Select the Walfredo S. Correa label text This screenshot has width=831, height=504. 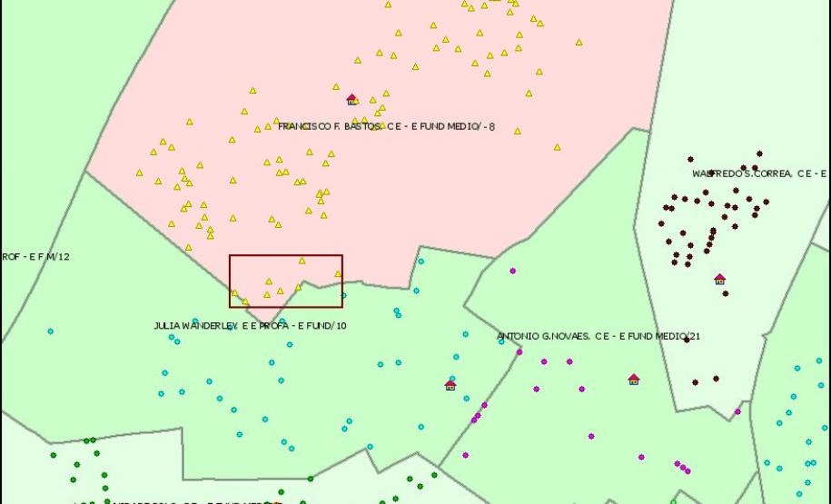click(759, 173)
